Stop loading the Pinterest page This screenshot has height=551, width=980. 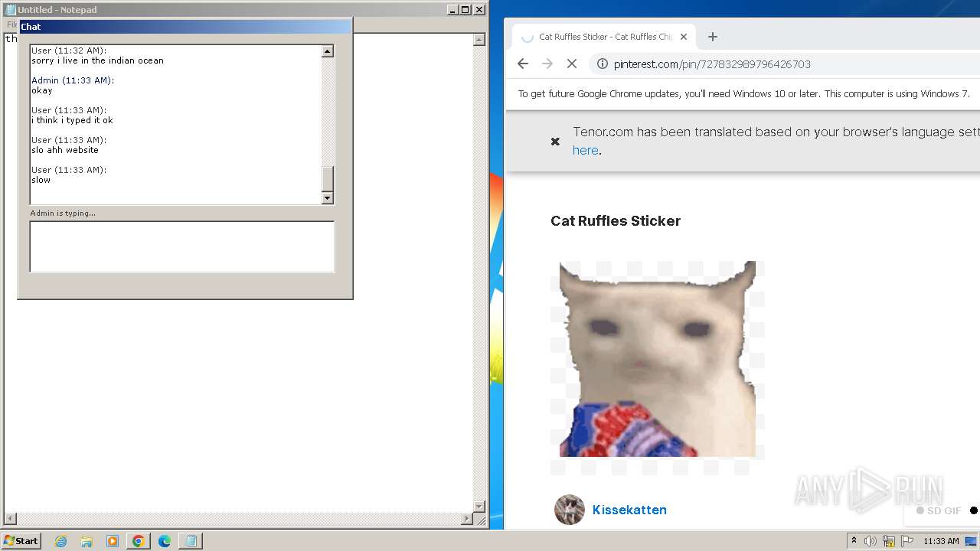tap(572, 64)
